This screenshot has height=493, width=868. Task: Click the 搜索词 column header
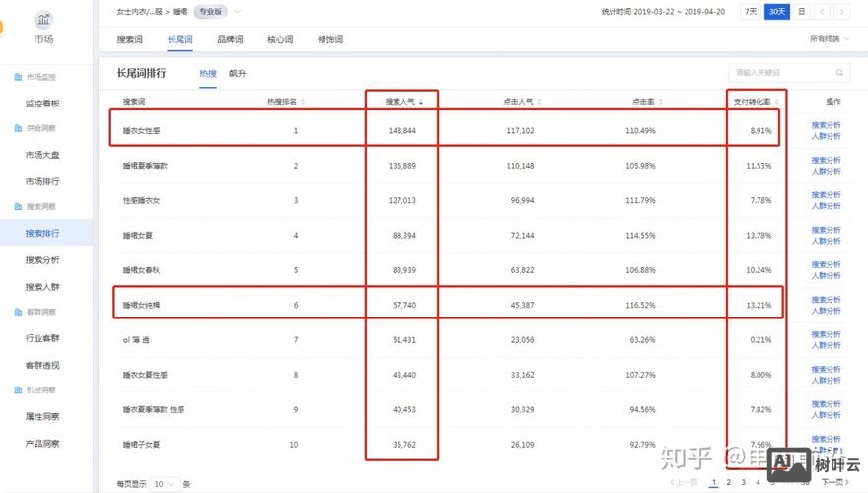[134, 102]
